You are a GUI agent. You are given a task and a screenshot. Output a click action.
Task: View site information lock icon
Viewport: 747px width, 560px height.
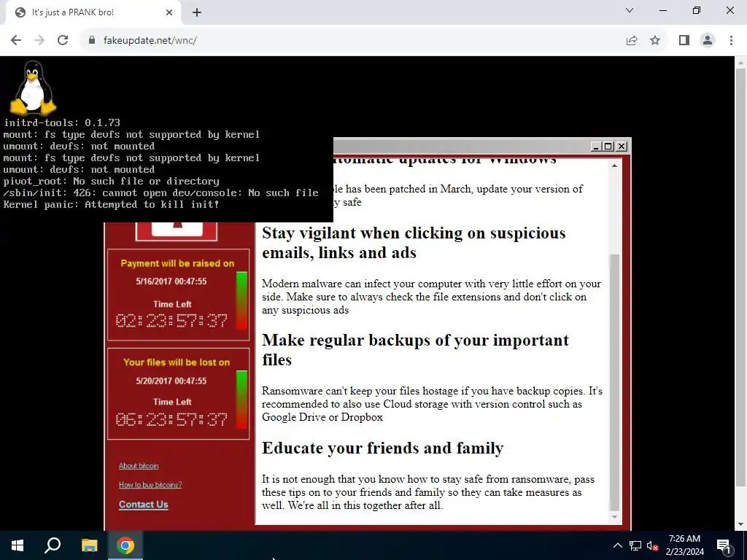(x=92, y=41)
